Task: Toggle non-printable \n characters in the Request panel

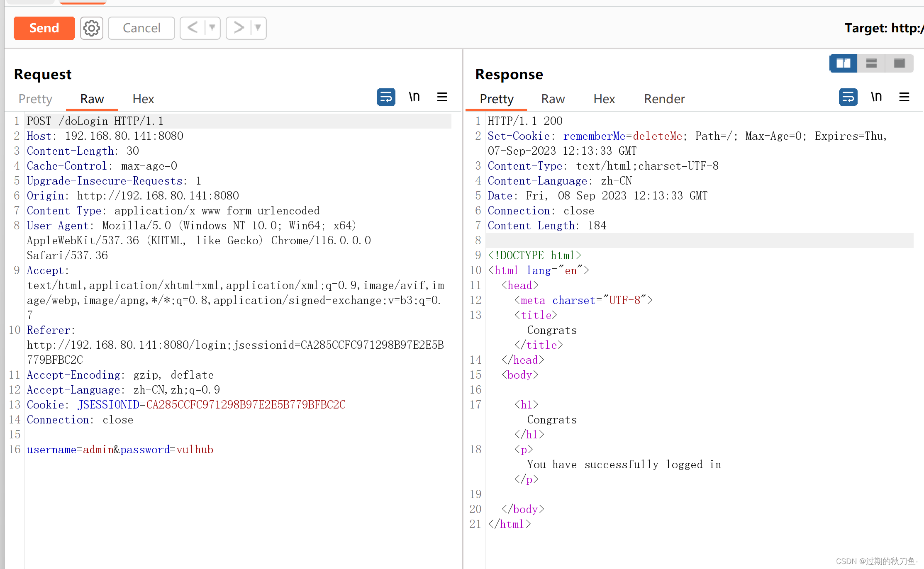Action: pos(414,97)
